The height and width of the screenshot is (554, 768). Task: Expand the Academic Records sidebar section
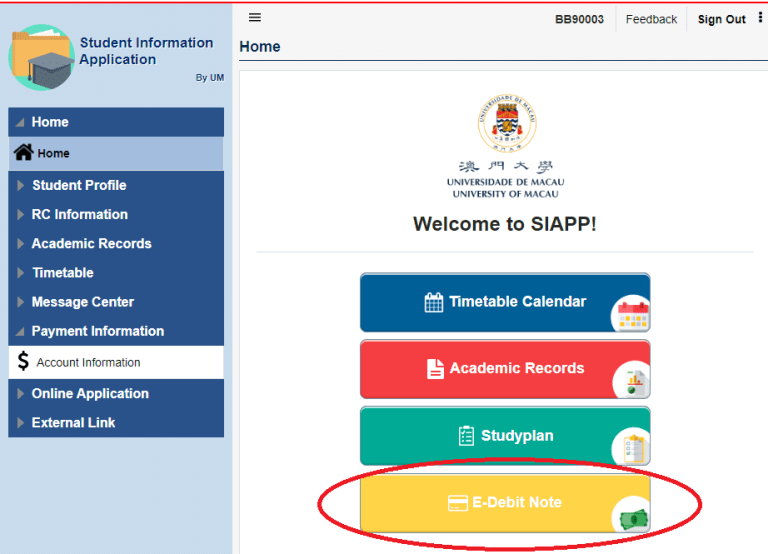coord(91,243)
